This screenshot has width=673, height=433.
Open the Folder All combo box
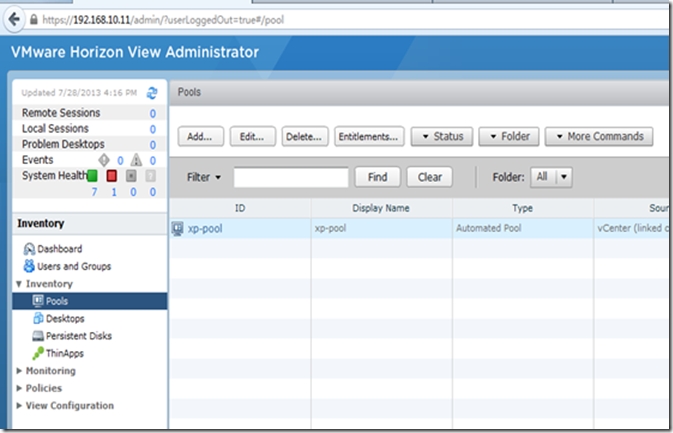pos(551,177)
